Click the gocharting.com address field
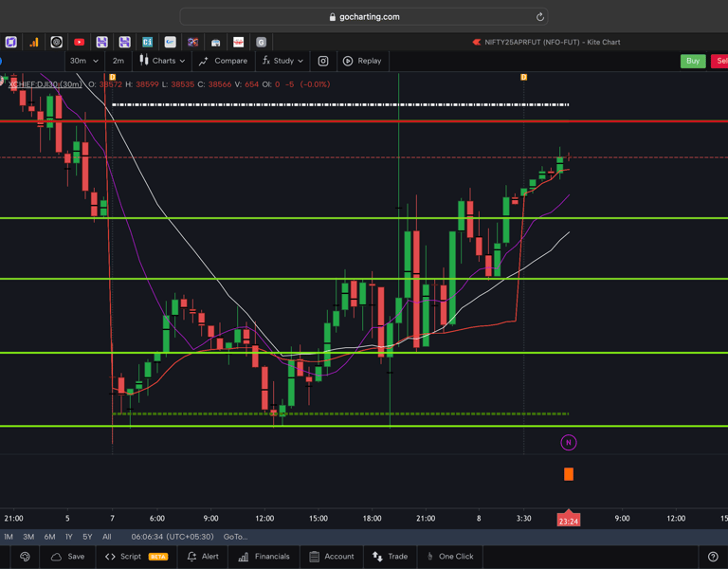This screenshot has width=728, height=569. (364, 17)
